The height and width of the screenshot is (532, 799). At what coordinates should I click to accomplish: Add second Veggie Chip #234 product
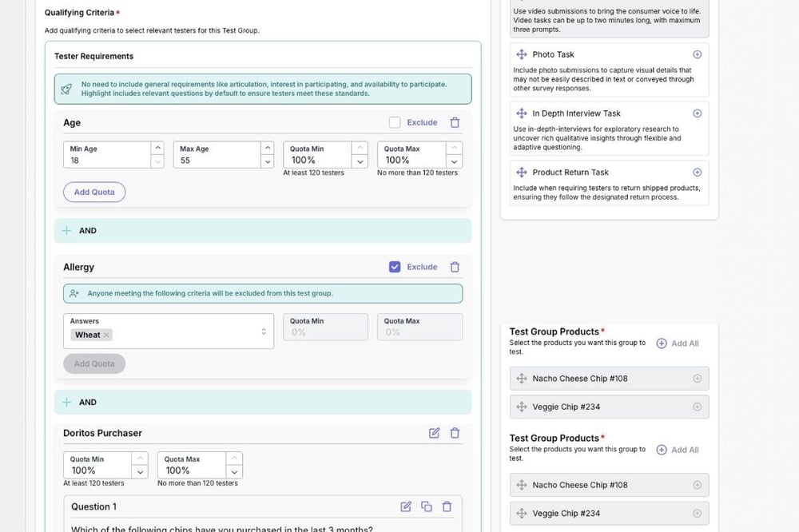click(x=697, y=513)
